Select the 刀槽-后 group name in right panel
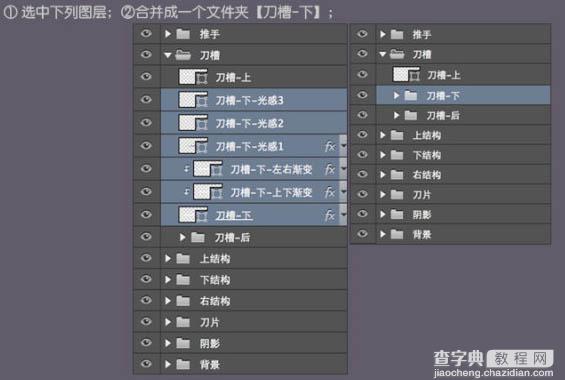 pos(443,116)
